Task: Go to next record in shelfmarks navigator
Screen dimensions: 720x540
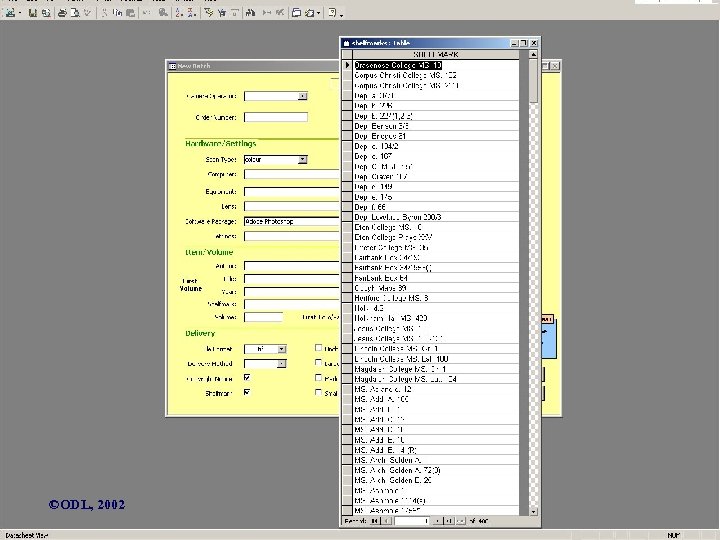Action: click(437, 521)
